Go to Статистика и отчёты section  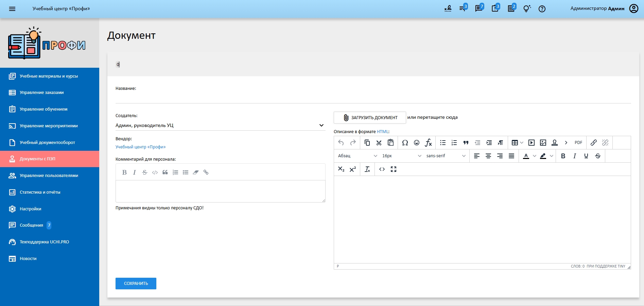point(40,192)
